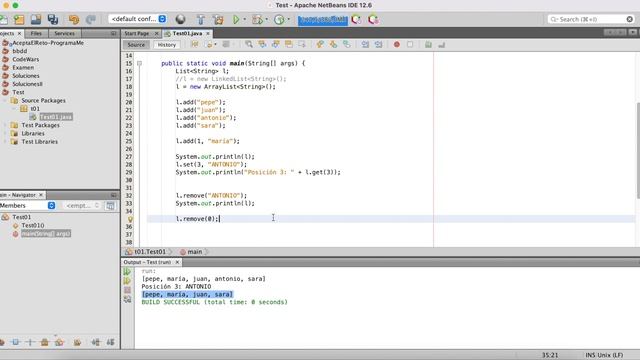
Task: Click the Shift Line Right icon
Action: click(378, 44)
